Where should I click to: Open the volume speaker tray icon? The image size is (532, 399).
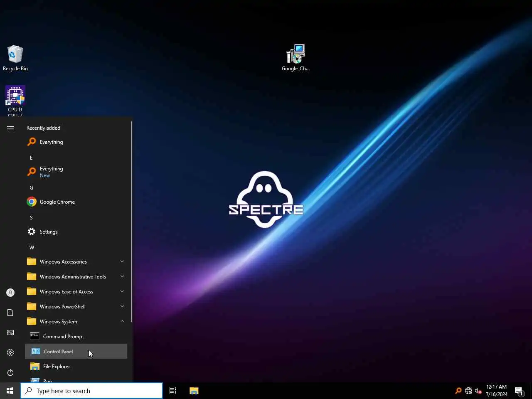click(478, 391)
